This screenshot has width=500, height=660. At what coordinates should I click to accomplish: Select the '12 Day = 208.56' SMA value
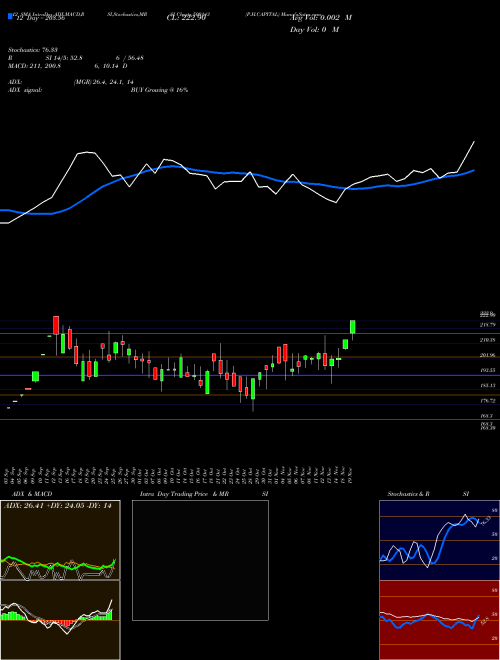(x=39, y=18)
